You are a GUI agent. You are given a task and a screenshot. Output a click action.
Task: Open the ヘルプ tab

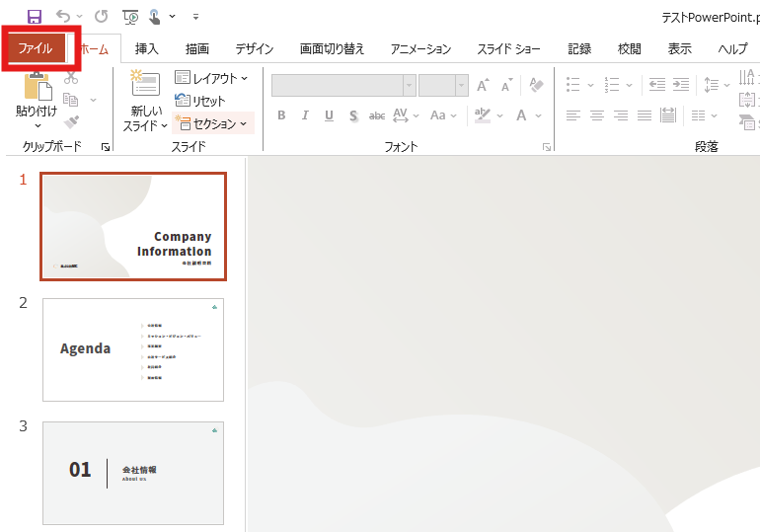(x=732, y=49)
